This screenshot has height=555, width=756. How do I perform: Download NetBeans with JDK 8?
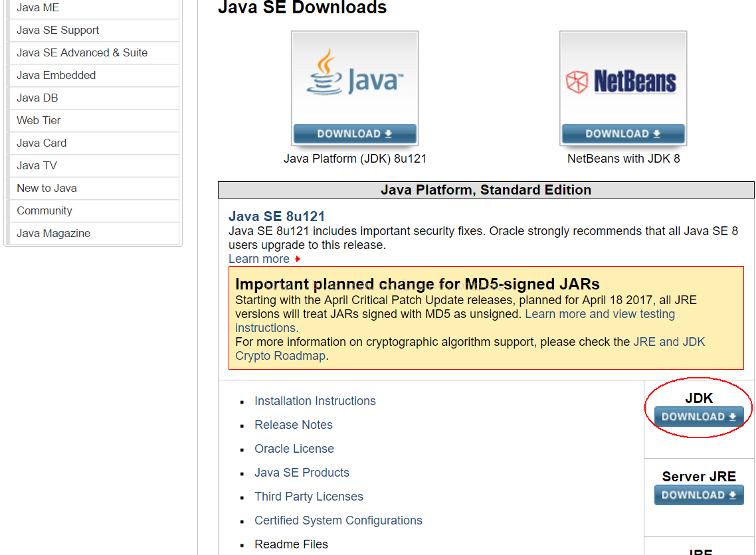[x=623, y=134]
